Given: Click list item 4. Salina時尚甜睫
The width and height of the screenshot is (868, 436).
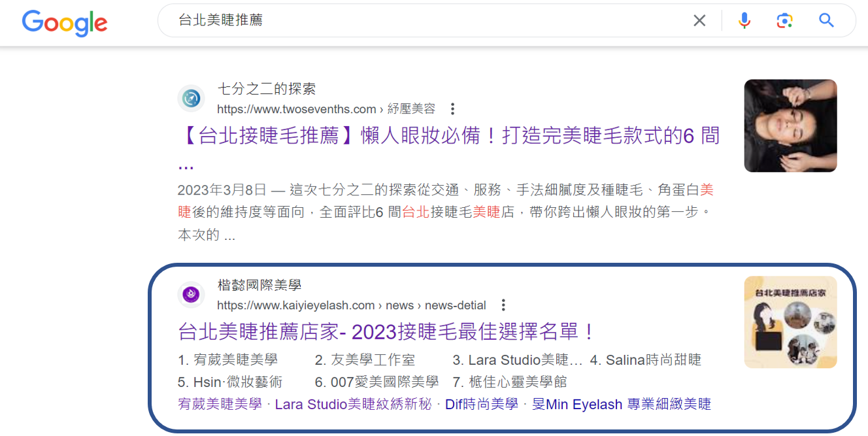Looking at the screenshot, I should pyautogui.click(x=646, y=360).
